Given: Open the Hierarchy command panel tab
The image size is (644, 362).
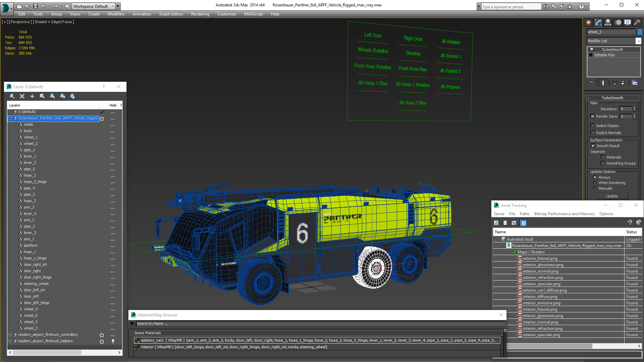Looking at the screenshot, I should point(608,22).
